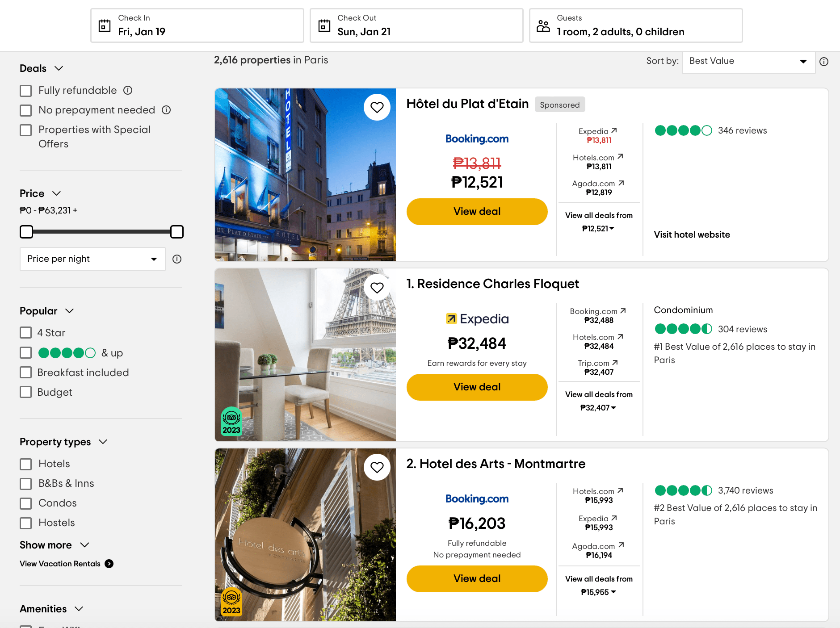Select the 4 Star filter
The height and width of the screenshot is (628, 840).
(26, 333)
